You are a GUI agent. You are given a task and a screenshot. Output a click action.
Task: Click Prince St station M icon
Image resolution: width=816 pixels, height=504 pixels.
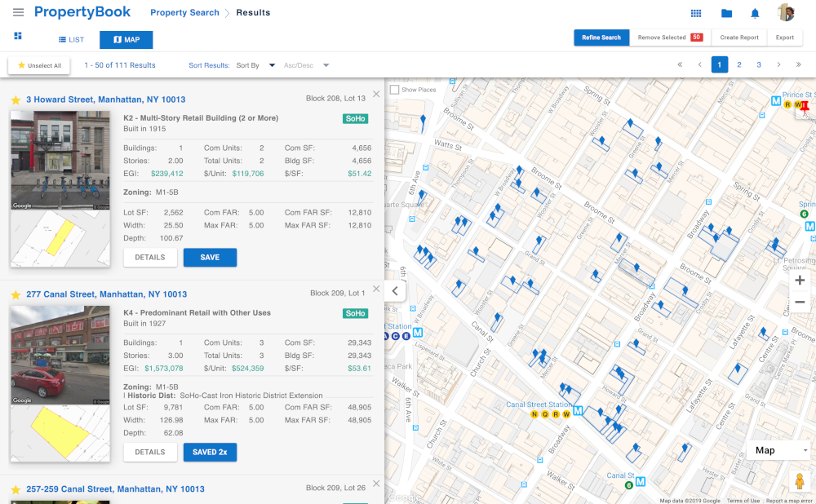(x=776, y=101)
